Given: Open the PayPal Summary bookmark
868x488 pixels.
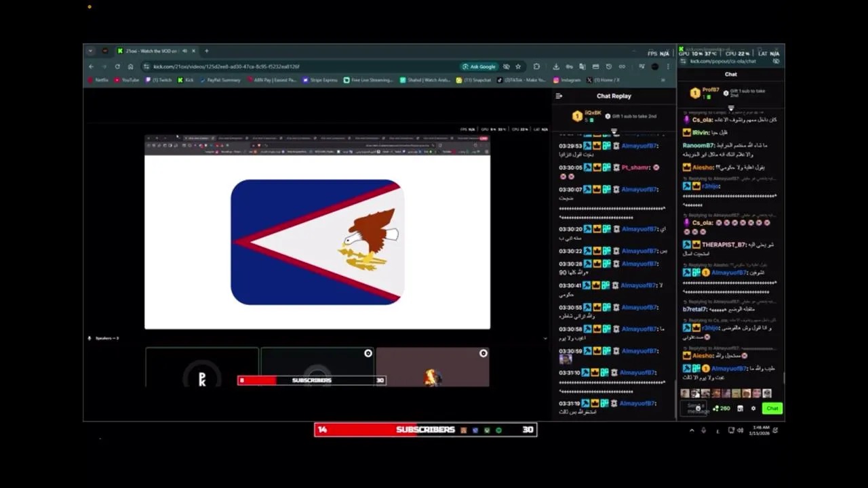Looking at the screenshot, I should click(220, 80).
